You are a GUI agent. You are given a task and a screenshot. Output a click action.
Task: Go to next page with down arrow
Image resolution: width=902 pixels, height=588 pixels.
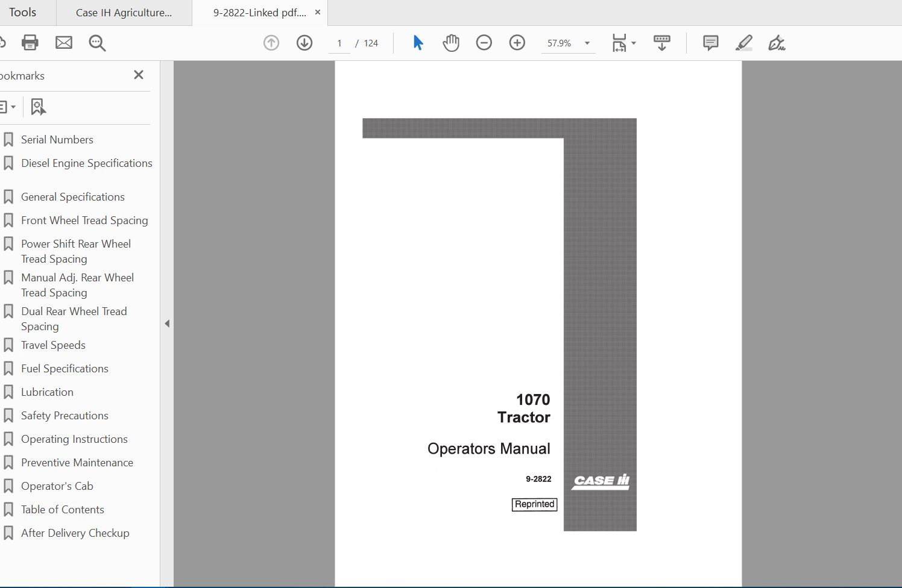click(x=304, y=43)
